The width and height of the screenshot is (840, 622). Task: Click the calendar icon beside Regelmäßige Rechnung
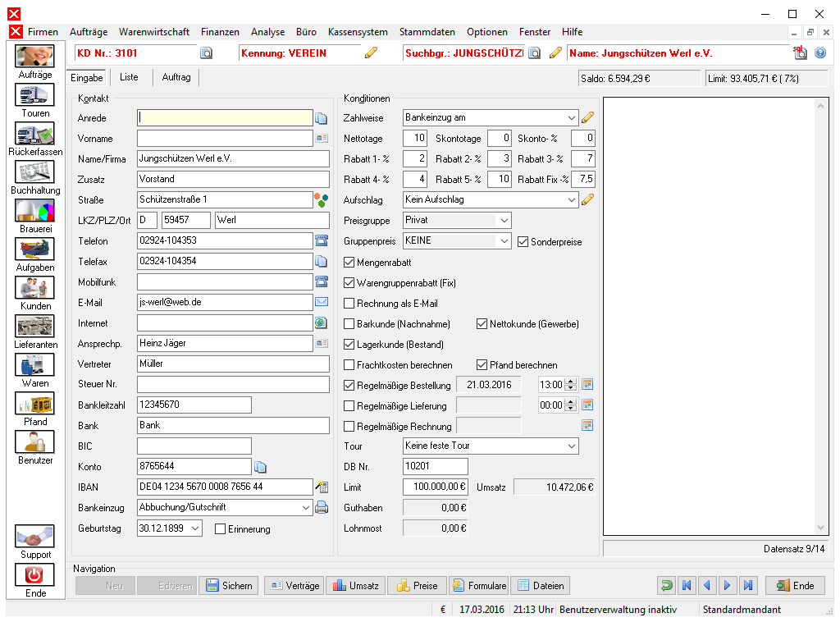coord(587,425)
